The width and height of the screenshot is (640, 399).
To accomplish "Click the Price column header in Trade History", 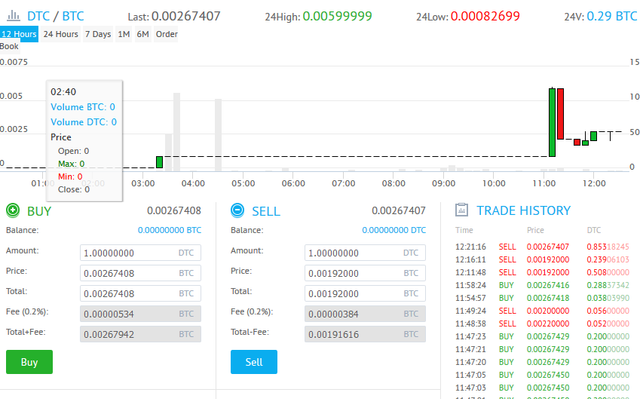I will 535,230.
